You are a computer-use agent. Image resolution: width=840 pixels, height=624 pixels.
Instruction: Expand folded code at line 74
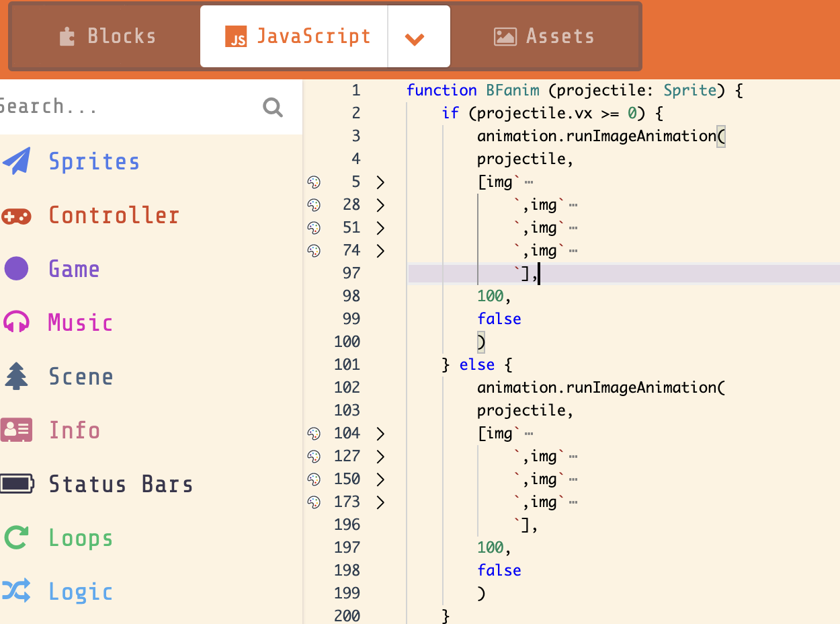click(x=380, y=251)
